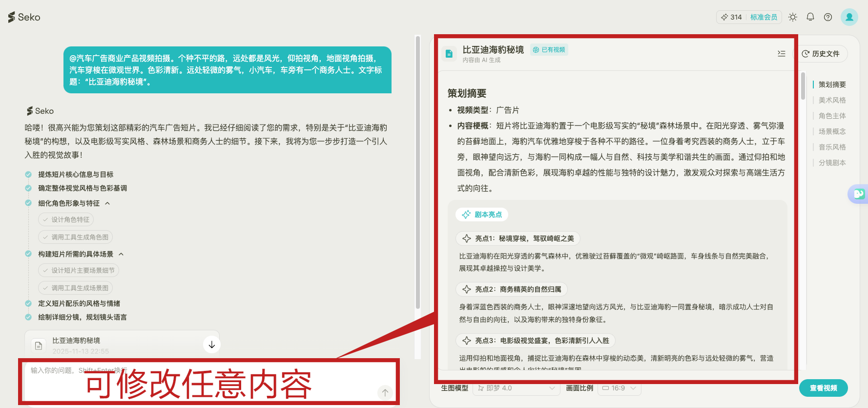The height and width of the screenshot is (408, 868).
Task: Click the 调用工具生成角色图 sub-step chip
Action: pyautogui.click(x=76, y=237)
